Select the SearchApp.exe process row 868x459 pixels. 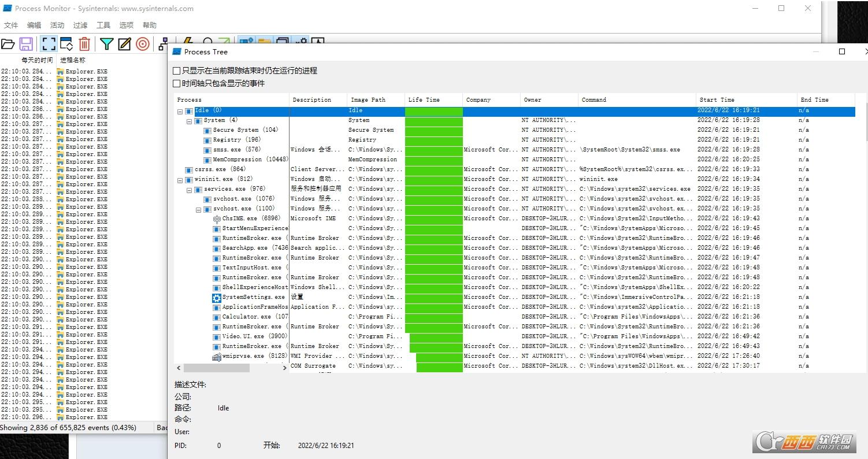coord(255,248)
